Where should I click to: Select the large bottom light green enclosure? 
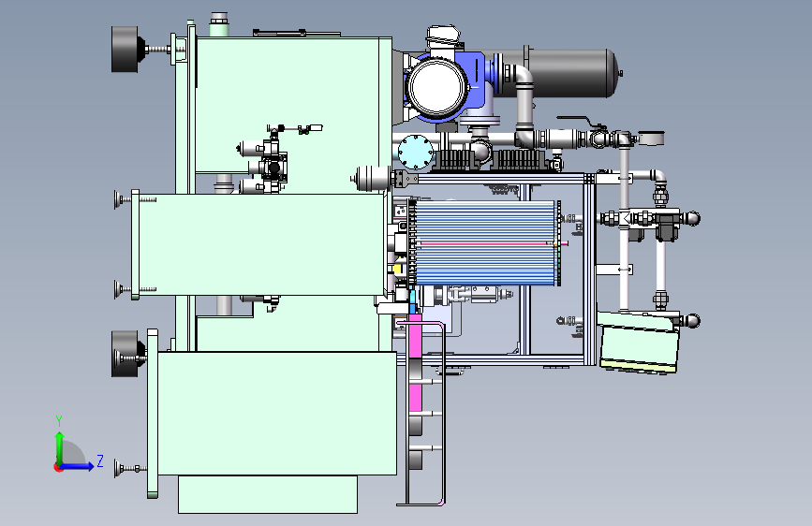click(x=277, y=413)
